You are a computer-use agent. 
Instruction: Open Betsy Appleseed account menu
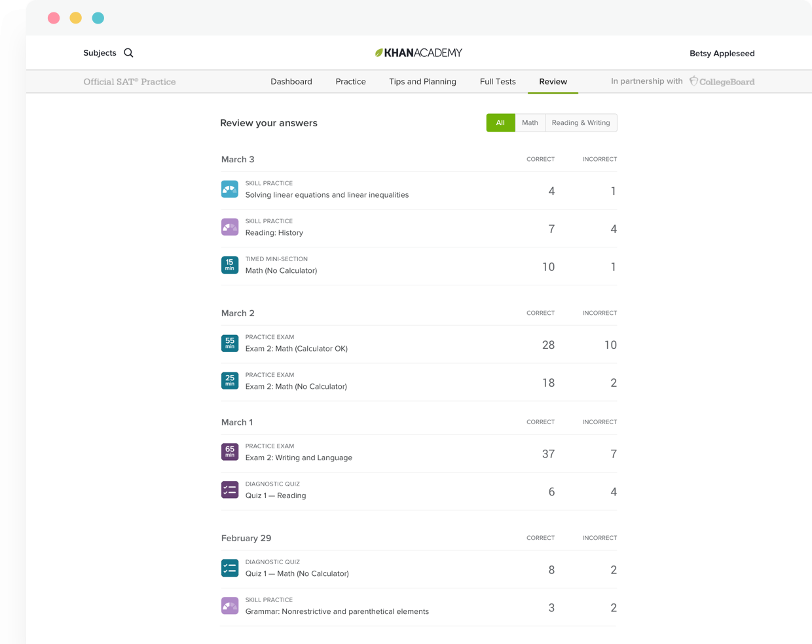[722, 54]
